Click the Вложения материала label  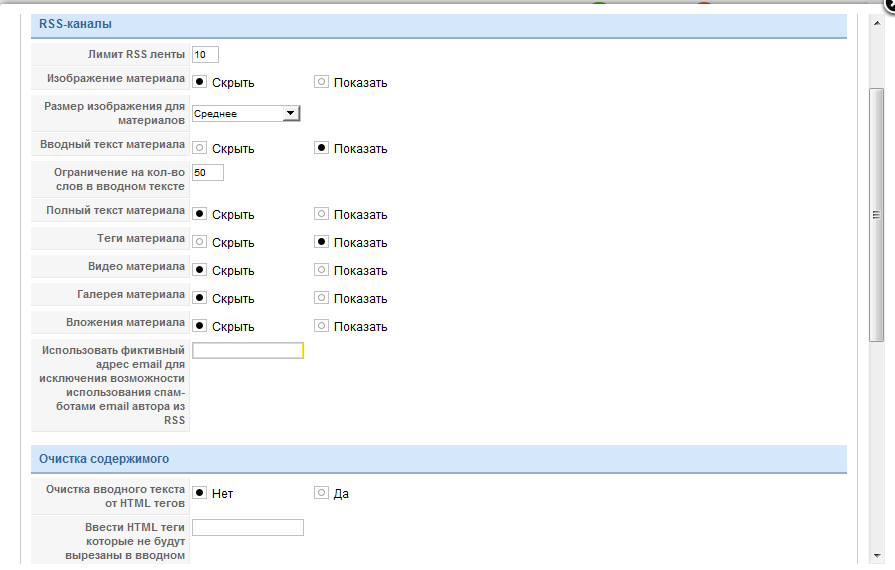pos(125,322)
